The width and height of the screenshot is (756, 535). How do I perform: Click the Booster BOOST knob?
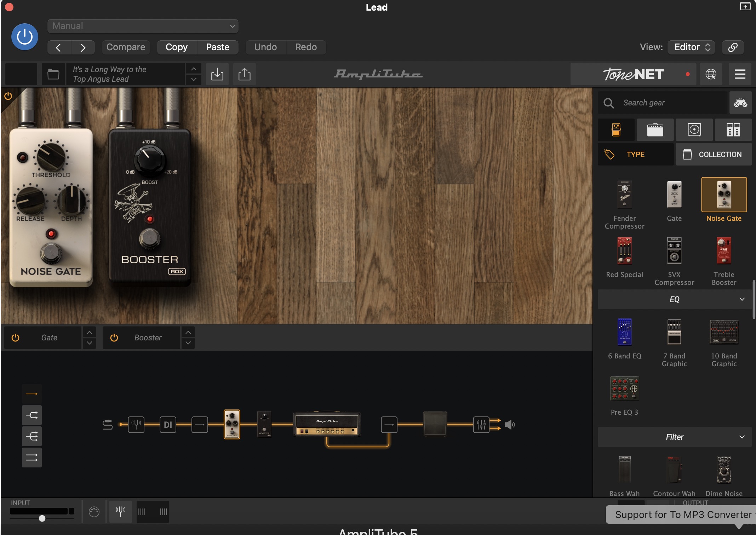coord(150,160)
